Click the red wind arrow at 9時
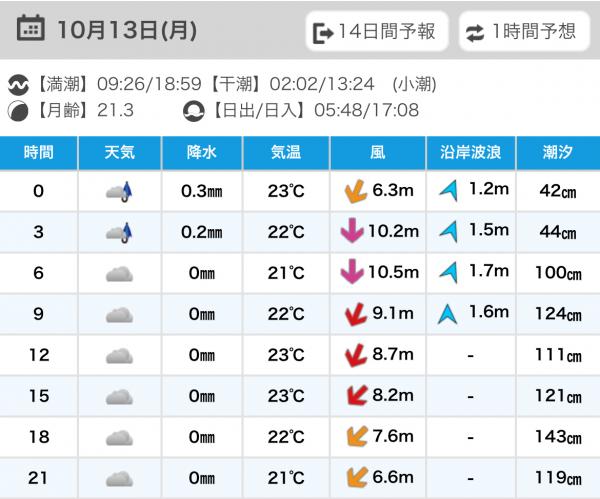Image resolution: width=600 pixels, height=499 pixels. click(x=353, y=314)
